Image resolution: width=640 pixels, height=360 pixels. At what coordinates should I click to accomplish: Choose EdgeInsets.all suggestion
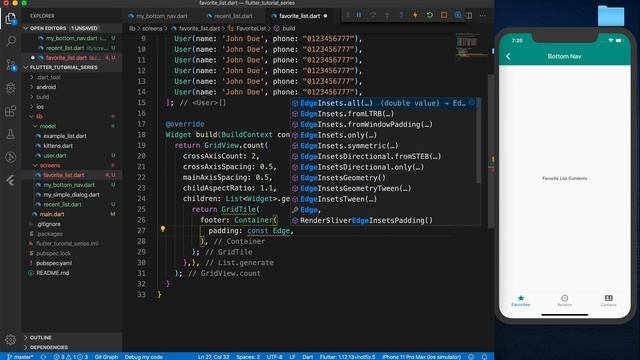tap(384, 103)
